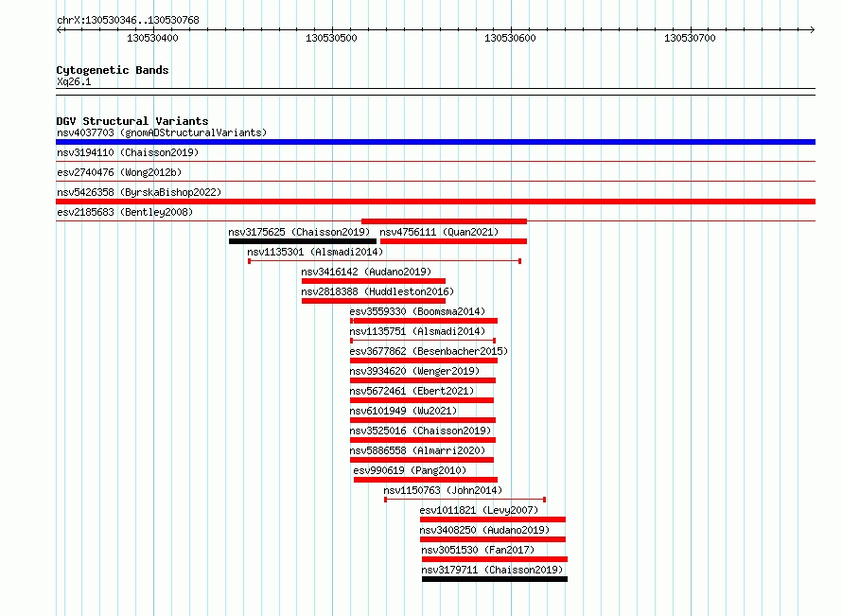
Task: Select thick red nsv5426358 variant bar
Action: (x=435, y=202)
